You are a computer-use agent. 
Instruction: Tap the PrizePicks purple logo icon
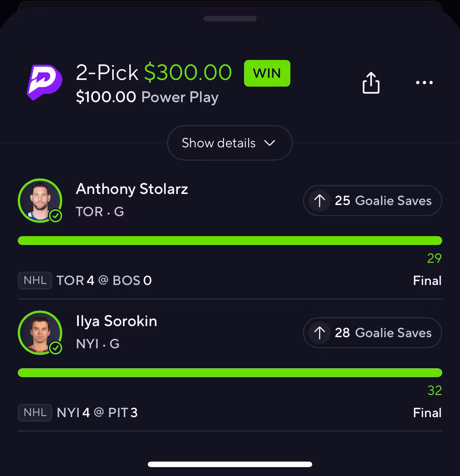[x=44, y=82]
